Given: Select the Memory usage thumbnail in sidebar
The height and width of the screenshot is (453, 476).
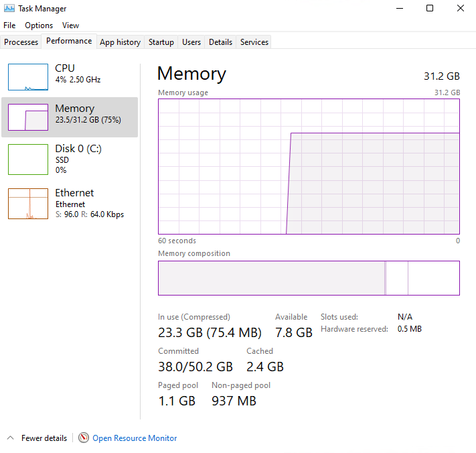Looking at the screenshot, I should (x=28, y=117).
